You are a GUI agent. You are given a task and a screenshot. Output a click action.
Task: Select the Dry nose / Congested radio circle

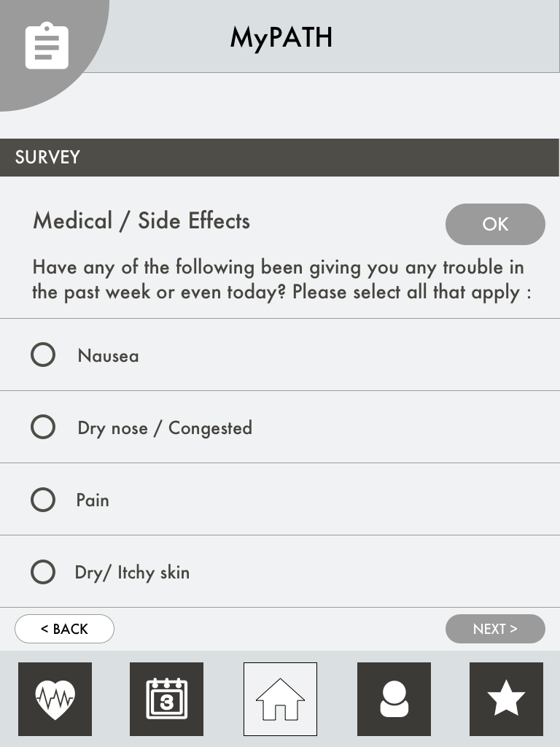click(43, 427)
